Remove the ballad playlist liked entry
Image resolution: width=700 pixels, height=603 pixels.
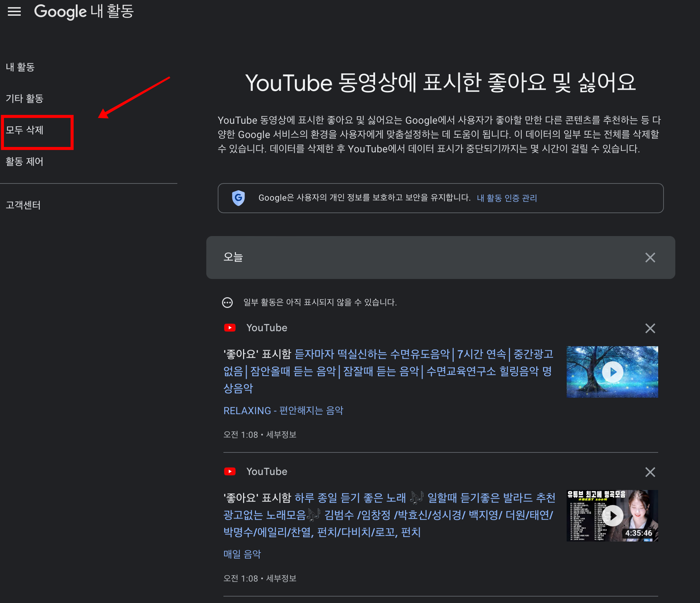click(x=650, y=472)
